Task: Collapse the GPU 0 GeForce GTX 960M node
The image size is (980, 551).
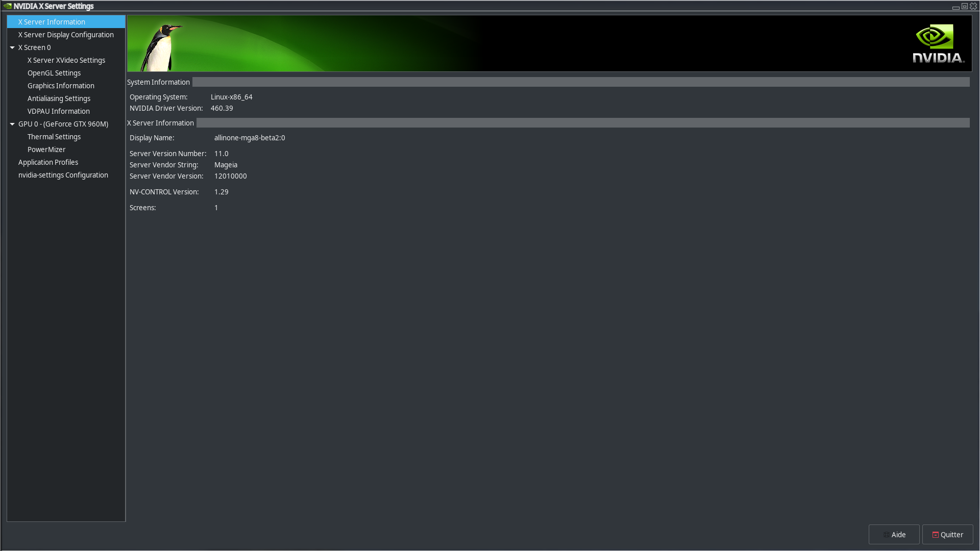Action: (x=12, y=124)
